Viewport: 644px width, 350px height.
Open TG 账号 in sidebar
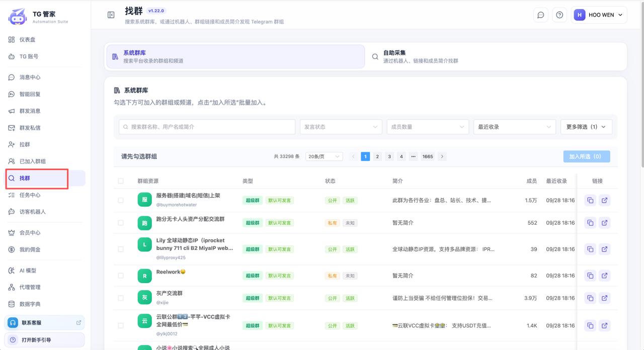point(45,56)
